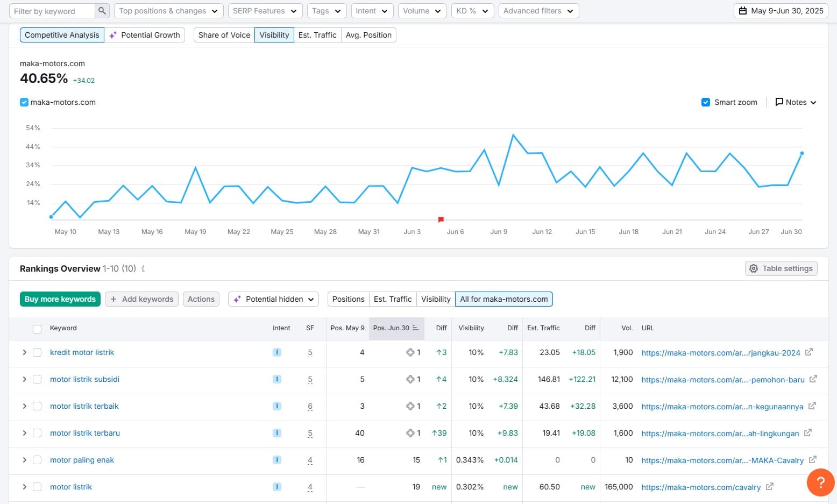Click sparkle icon on Potential Growth tab

tap(113, 35)
